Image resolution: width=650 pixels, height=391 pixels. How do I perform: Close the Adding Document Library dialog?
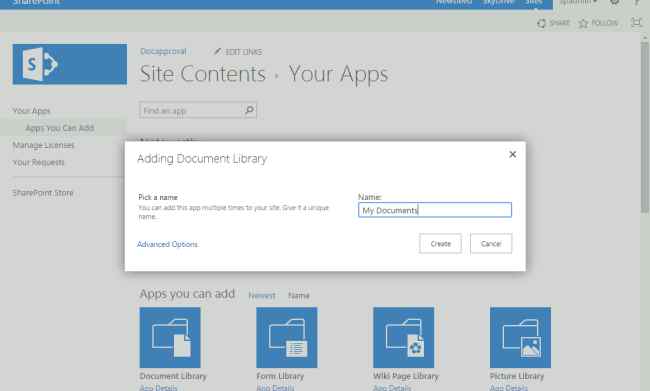[512, 154]
